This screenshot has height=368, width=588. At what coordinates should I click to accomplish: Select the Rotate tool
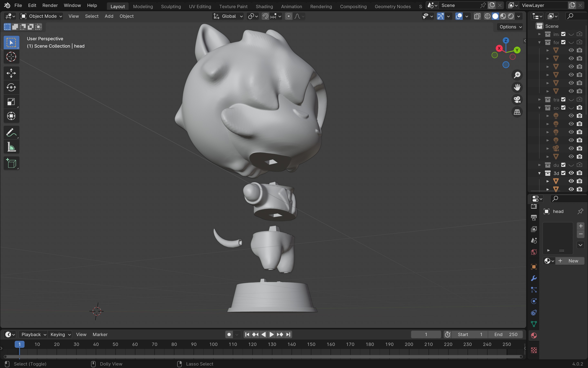(11, 87)
